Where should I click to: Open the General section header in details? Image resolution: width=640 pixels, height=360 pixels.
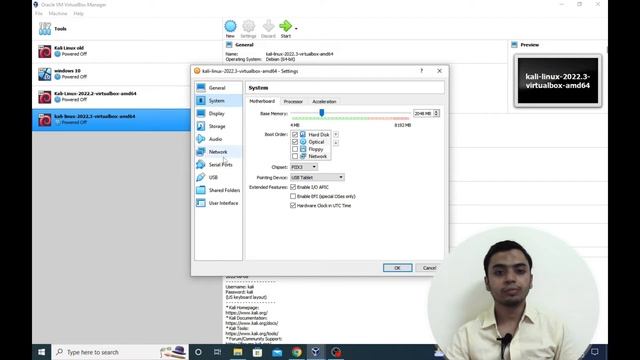tap(244, 45)
